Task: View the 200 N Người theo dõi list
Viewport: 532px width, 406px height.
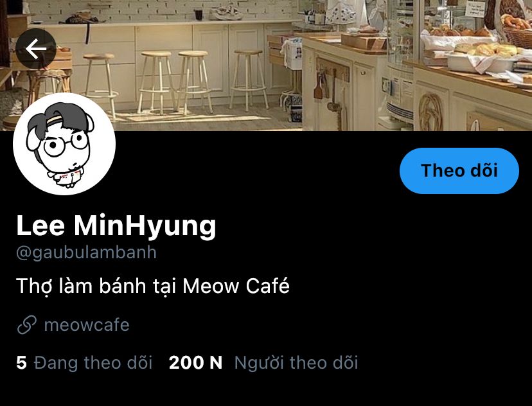Action: (x=263, y=362)
